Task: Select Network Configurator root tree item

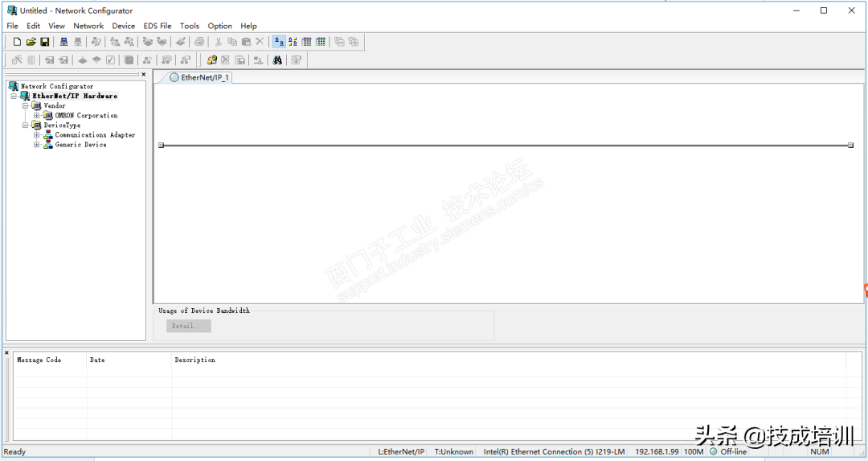Action: pyautogui.click(x=57, y=86)
